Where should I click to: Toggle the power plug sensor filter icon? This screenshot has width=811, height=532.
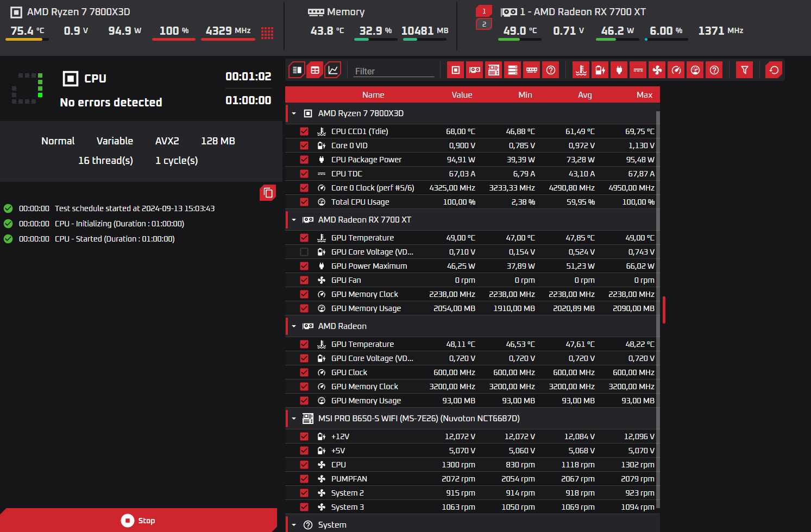tap(619, 70)
